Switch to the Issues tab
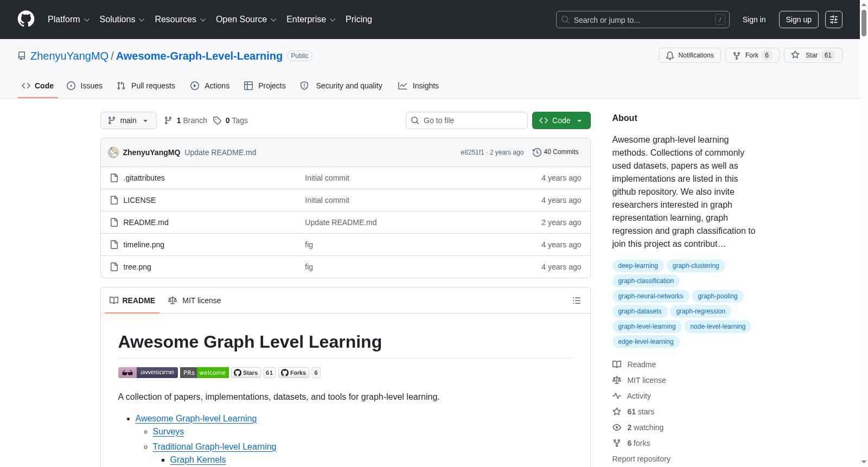Image resolution: width=868 pixels, height=467 pixels. [x=85, y=86]
